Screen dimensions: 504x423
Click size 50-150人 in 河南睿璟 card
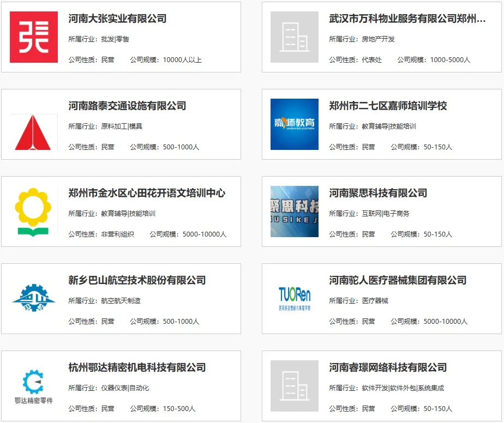[x=438, y=408]
